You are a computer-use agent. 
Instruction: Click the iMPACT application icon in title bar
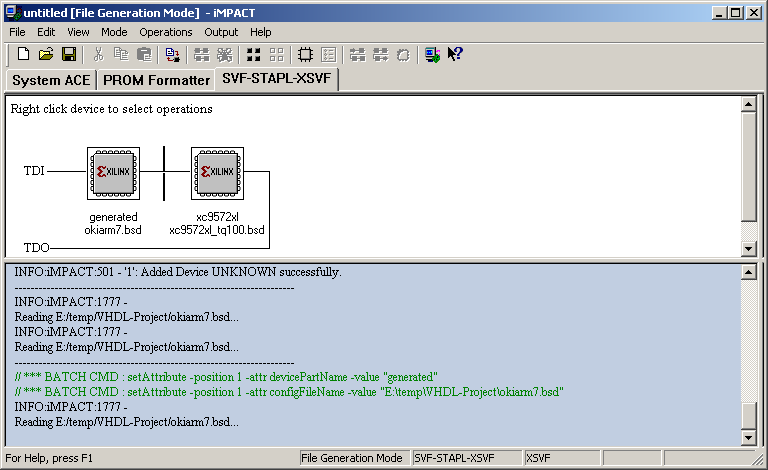[x=13, y=13]
